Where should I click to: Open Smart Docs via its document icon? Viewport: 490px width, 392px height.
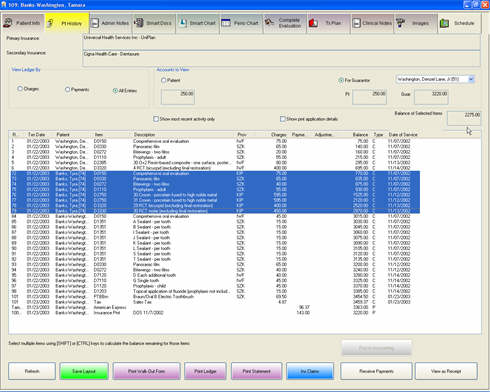tap(139, 23)
